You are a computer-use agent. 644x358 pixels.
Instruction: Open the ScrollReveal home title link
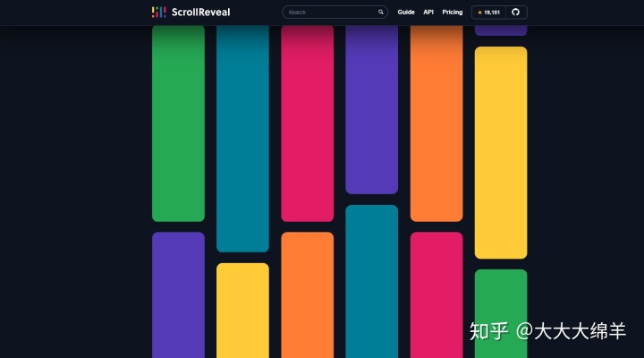coord(201,13)
